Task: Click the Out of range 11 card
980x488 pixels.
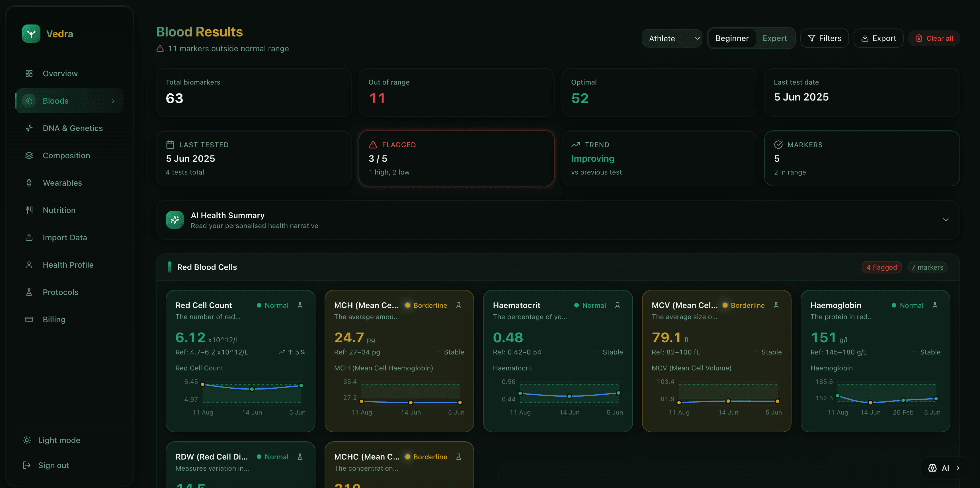Action: tap(456, 93)
